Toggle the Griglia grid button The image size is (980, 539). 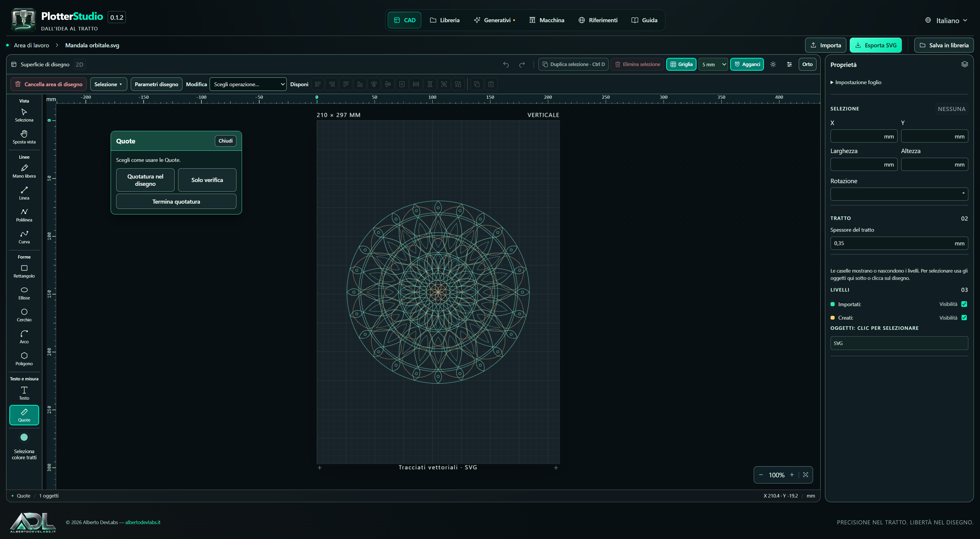681,64
